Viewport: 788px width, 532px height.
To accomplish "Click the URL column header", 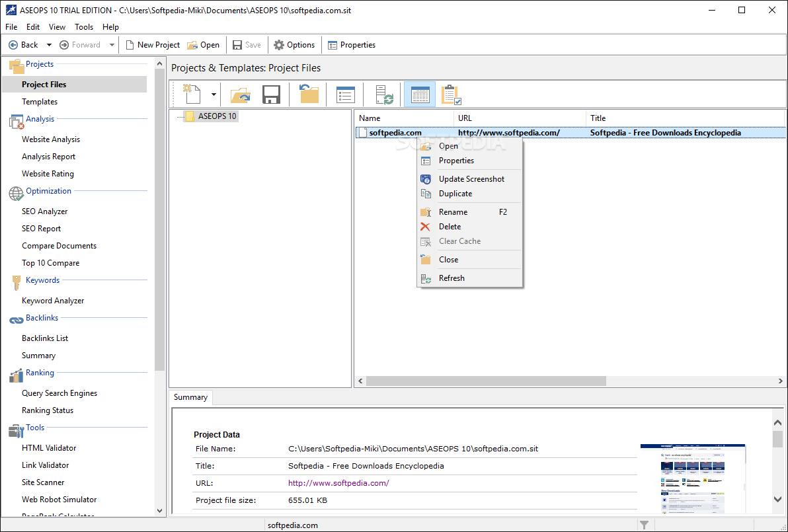I will coord(520,118).
